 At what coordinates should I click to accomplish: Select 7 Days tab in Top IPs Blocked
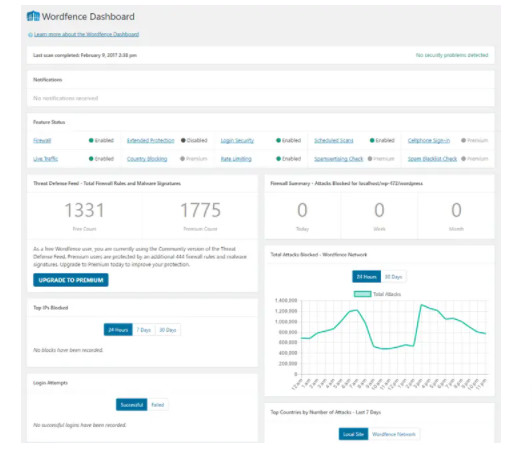click(144, 330)
